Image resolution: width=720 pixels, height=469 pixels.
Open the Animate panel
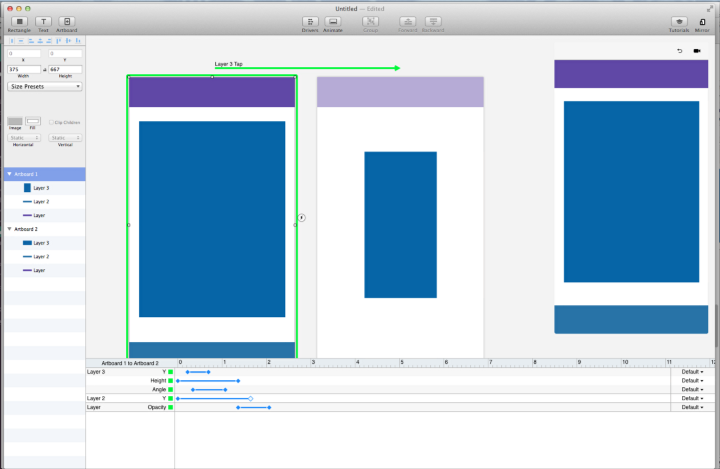[332, 22]
